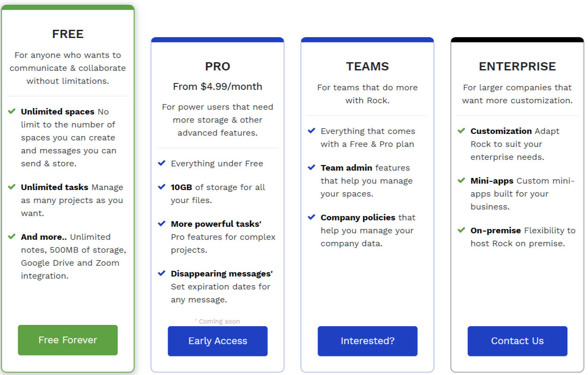Click the From $4.99/month price text
Image resolution: width=588 pixels, height=375 pixels.
(217, 86)
